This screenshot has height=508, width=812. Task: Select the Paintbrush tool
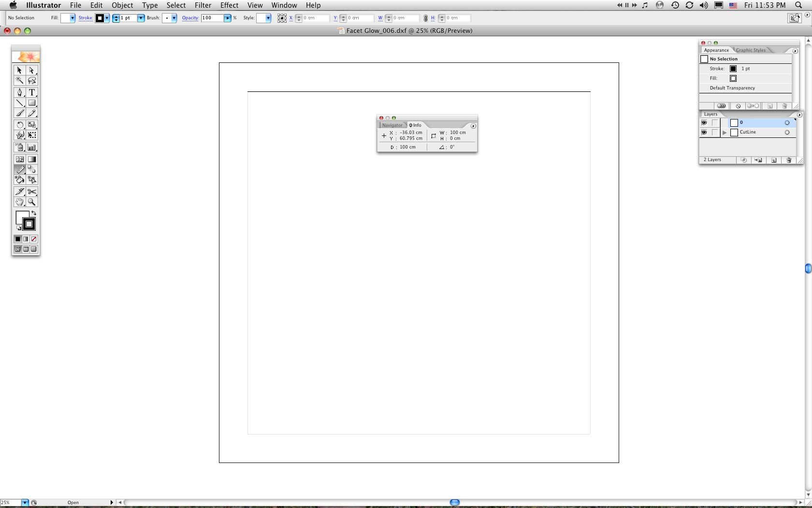19,113
